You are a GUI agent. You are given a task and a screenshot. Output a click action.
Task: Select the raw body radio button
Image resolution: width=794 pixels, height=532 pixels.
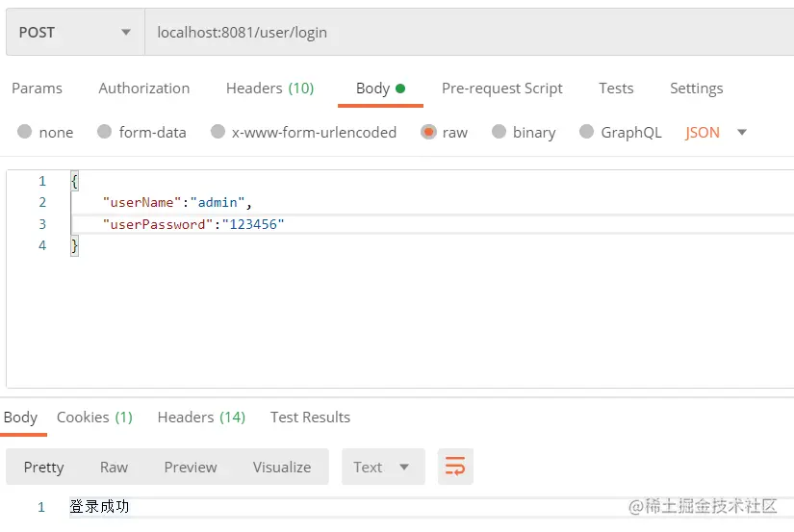pyautogui.click(x=428, y=133)
